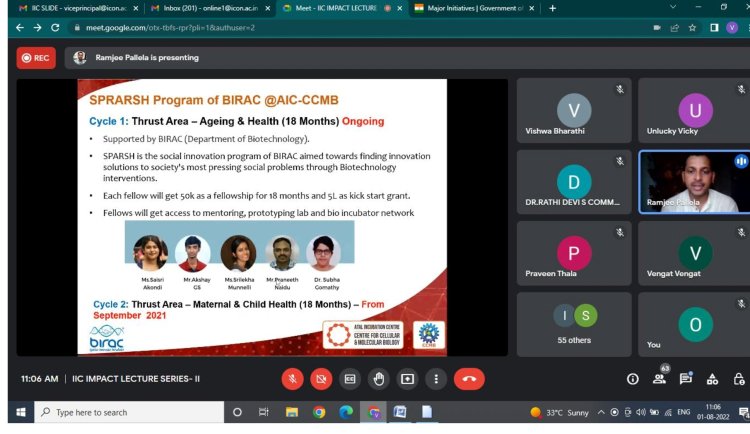The width and height of the screenshot is (750, 434).
Task: Raise hand in the meeting
Action: tap(378, 379)
